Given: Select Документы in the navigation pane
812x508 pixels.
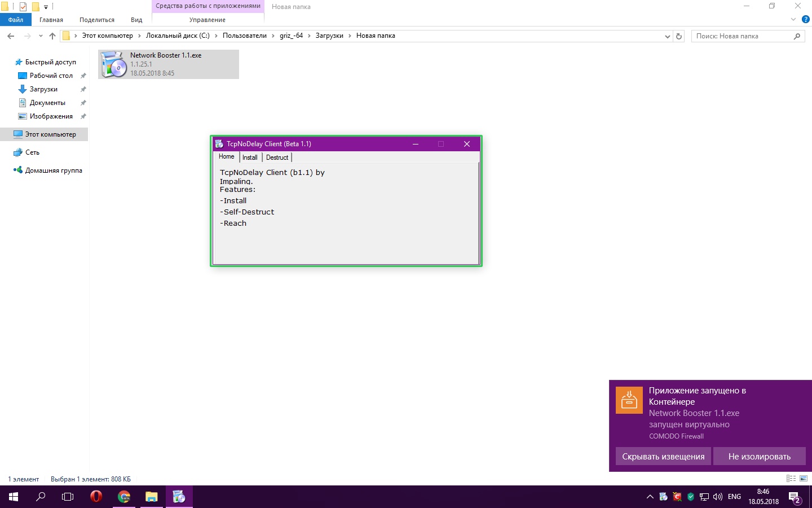Looking at the screenshot, I should 47,103.
